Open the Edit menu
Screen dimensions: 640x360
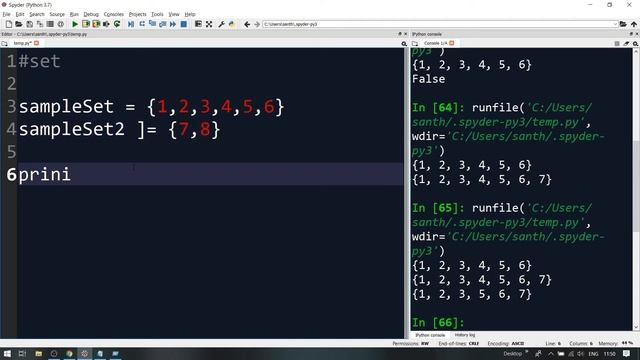[20, 14]
